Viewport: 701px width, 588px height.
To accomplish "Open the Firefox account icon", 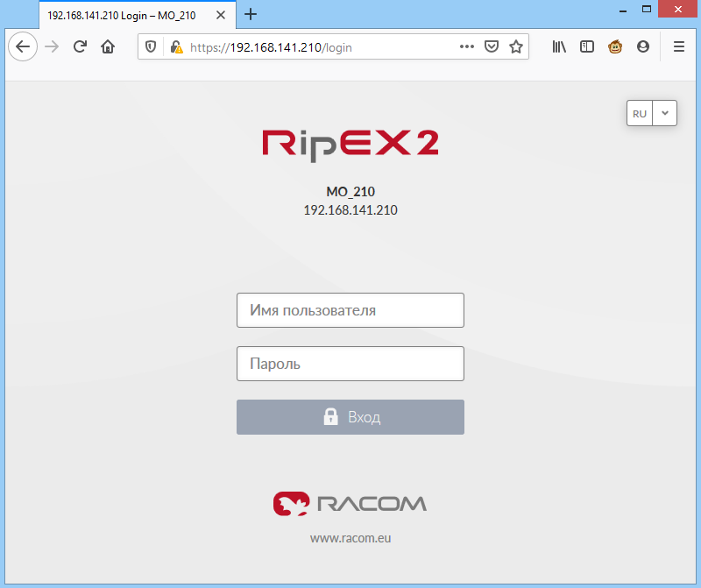I will 643,46.
